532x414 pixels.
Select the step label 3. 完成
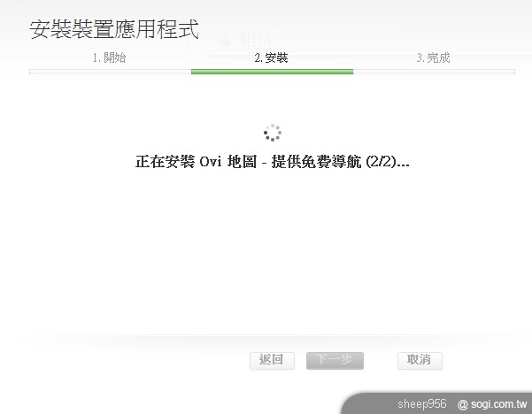[x=433, y=57]
